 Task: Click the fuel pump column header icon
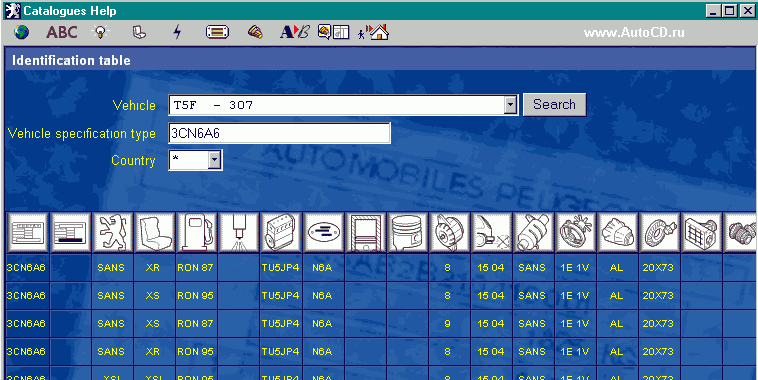197,233
